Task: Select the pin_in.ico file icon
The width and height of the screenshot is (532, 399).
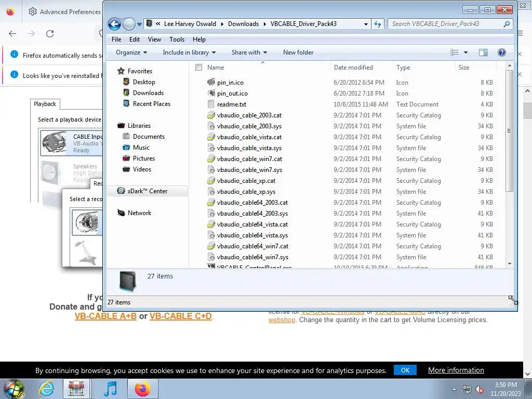Action: tap(211, 82)
